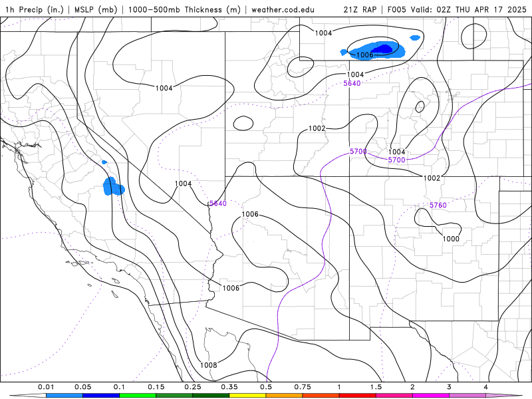The width and height of the screenshot is (532, 399).
Task: Click the '0.01' colorbar label
Action: click(x=46, y=387)
